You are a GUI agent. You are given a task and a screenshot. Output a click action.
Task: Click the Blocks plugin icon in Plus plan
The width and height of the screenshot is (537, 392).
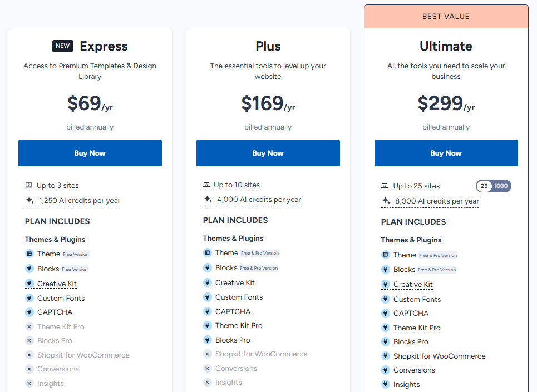[208, 267]
